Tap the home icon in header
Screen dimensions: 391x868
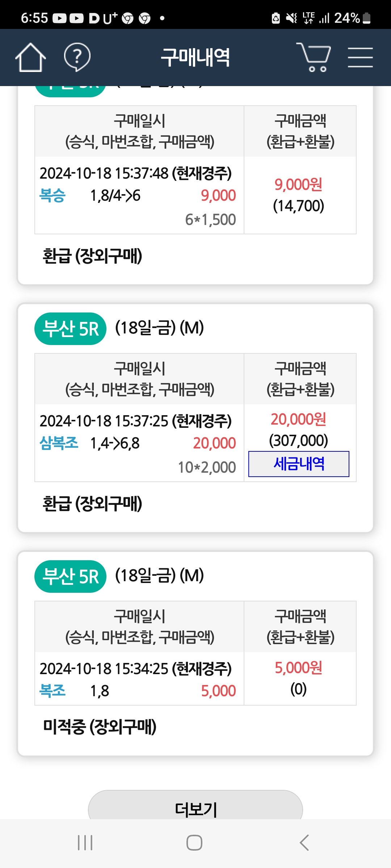[30, 57]
